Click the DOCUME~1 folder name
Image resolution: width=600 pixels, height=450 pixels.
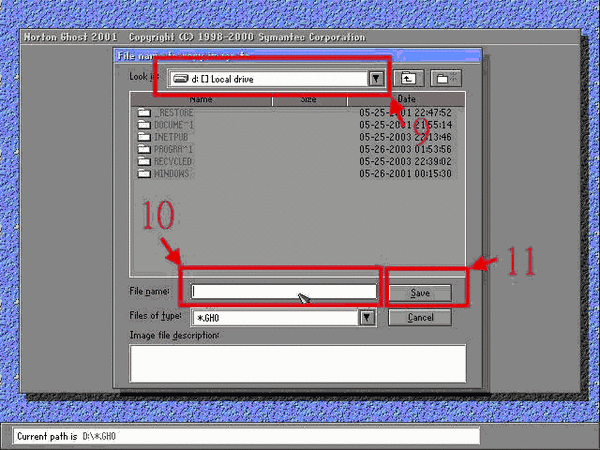174,125
